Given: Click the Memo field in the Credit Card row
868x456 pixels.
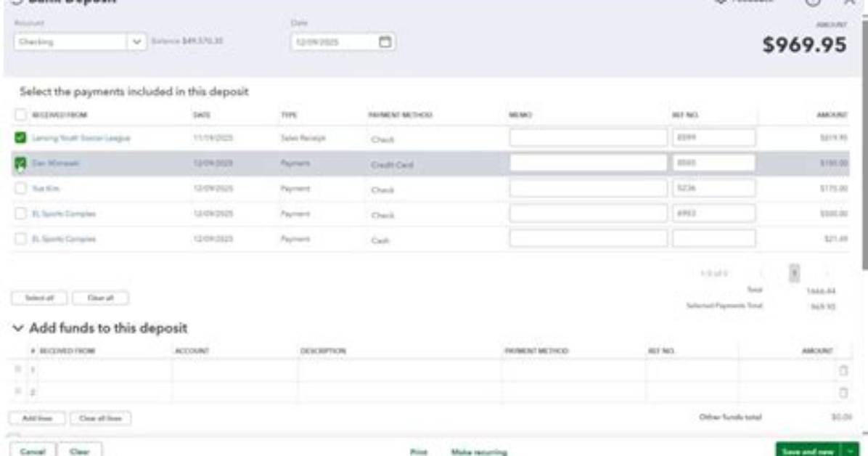Looking at the screenshot, I should (x=588, y=163).
